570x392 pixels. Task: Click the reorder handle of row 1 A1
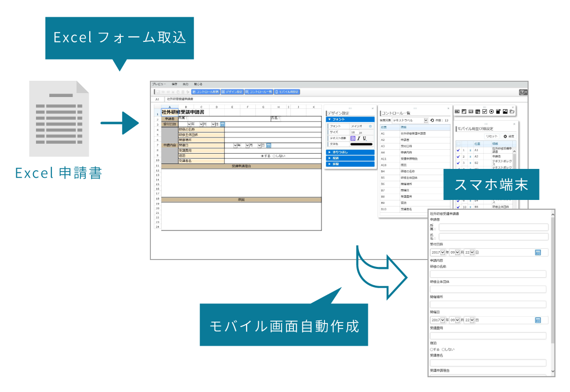(470, 150)
